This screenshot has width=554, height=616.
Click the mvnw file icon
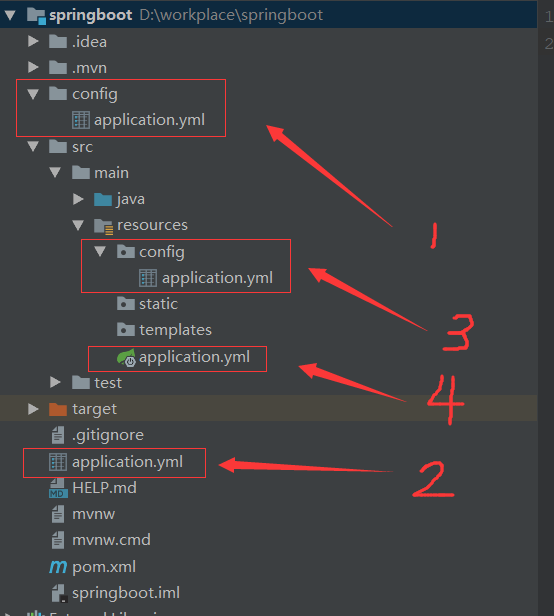pos(58,514)
